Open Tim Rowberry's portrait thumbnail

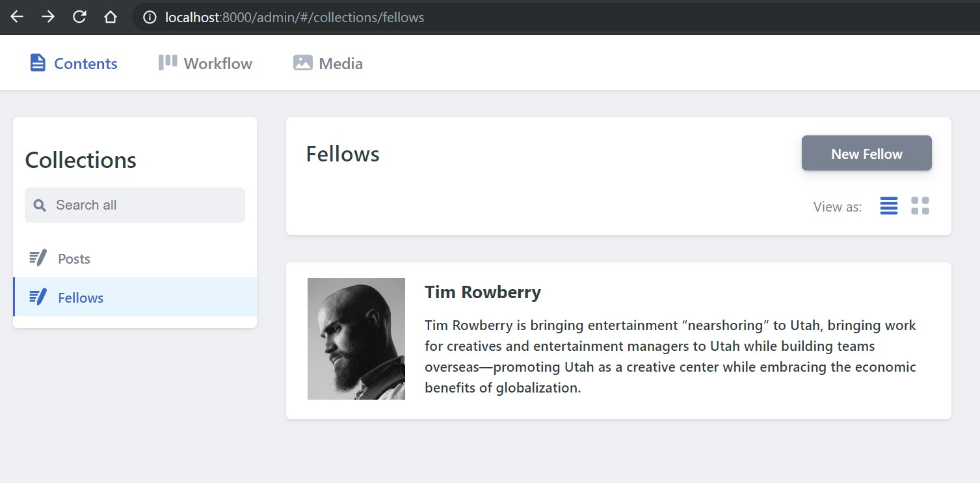(356, 338)
